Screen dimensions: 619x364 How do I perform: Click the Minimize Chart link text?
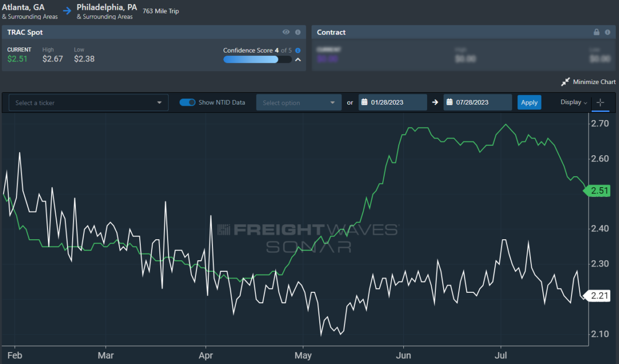point(594,82)
